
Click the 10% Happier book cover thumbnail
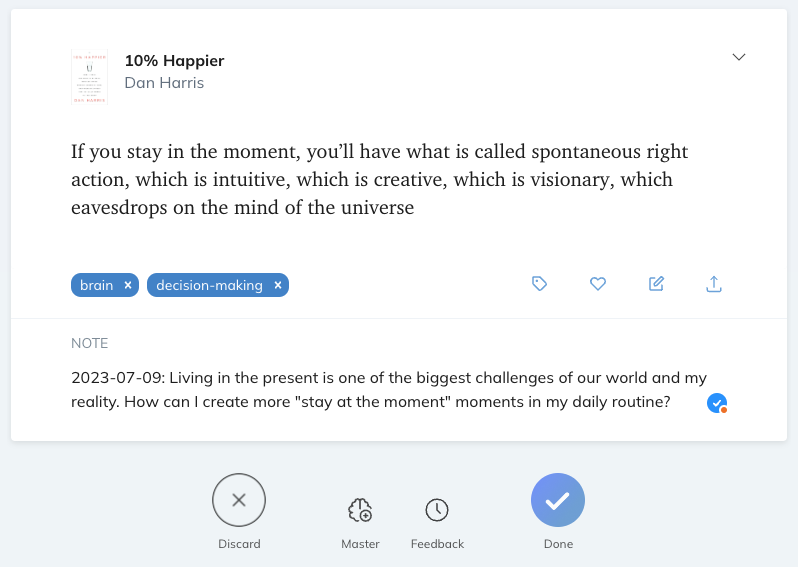pos(89,76)
